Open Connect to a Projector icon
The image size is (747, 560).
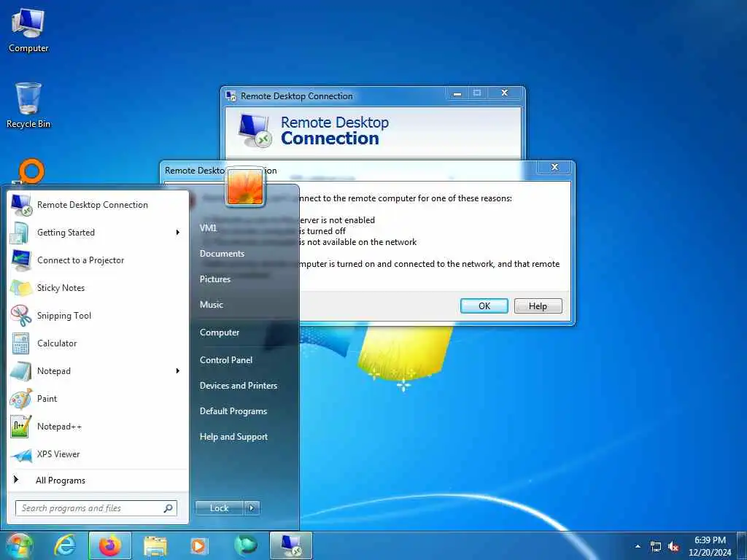[x=20, y=260]
